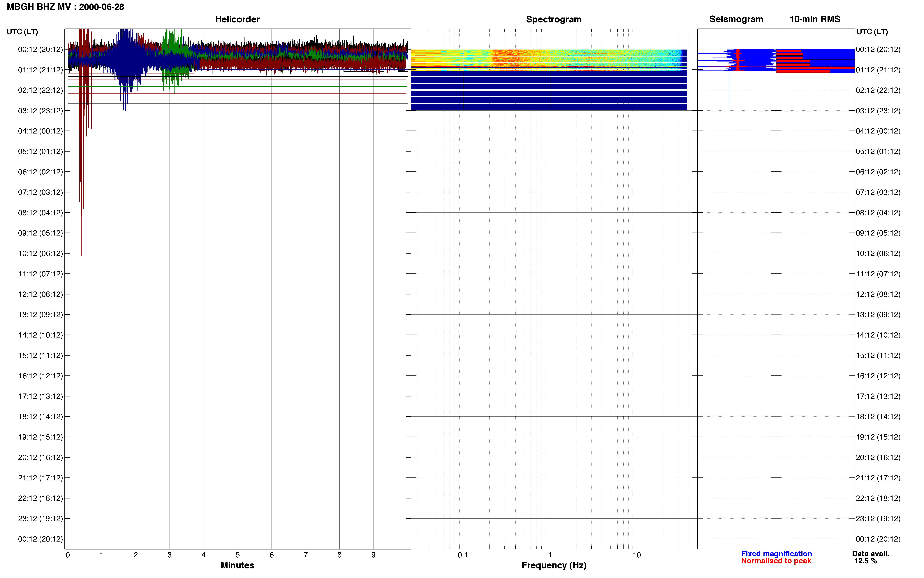The height and width of the screenshot is (578, 924).
Task: Click left-axis time label 08:12 (04:12)
Action: click(x=41, y=212)
